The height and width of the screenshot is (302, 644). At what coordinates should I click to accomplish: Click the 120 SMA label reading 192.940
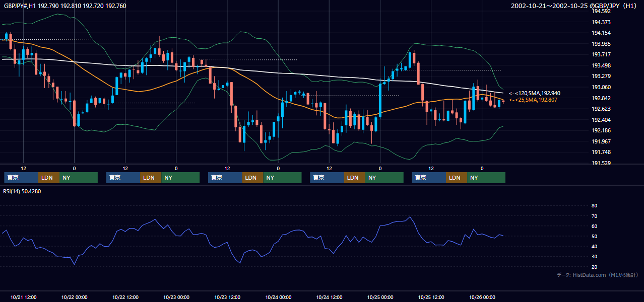point(535,93)
